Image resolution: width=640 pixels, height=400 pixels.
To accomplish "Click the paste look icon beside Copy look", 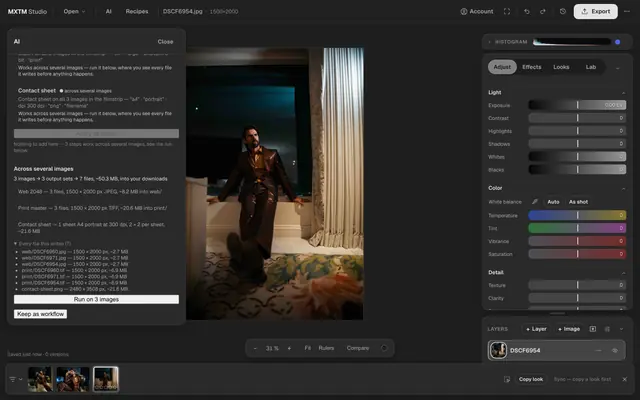I will tap(507, 379).
